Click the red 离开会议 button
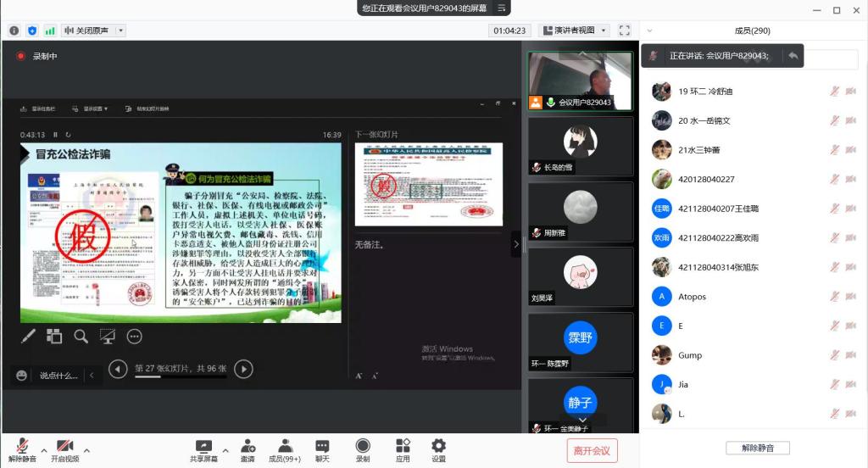The height and width of the screenshot is (468, 868). (592, 450)
